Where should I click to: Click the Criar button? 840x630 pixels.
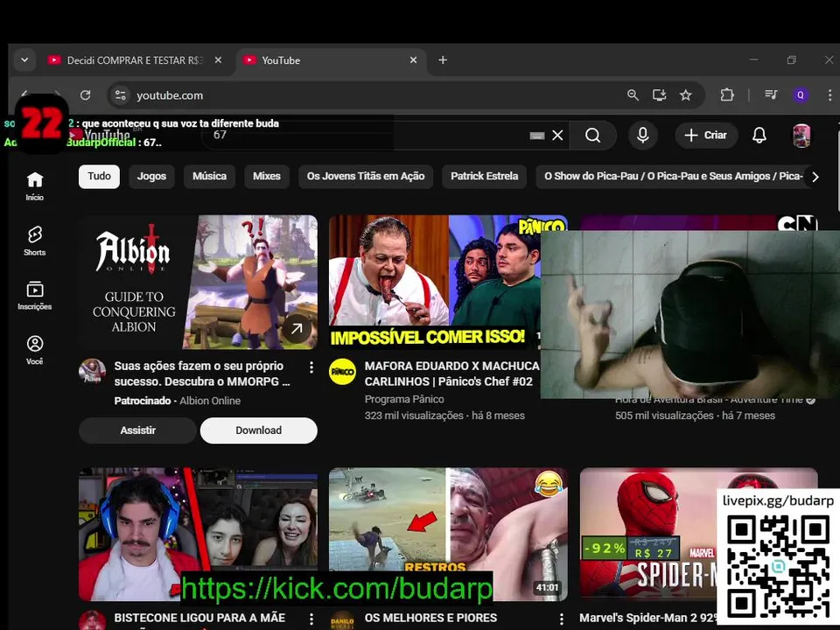click(x=706, y=135)
